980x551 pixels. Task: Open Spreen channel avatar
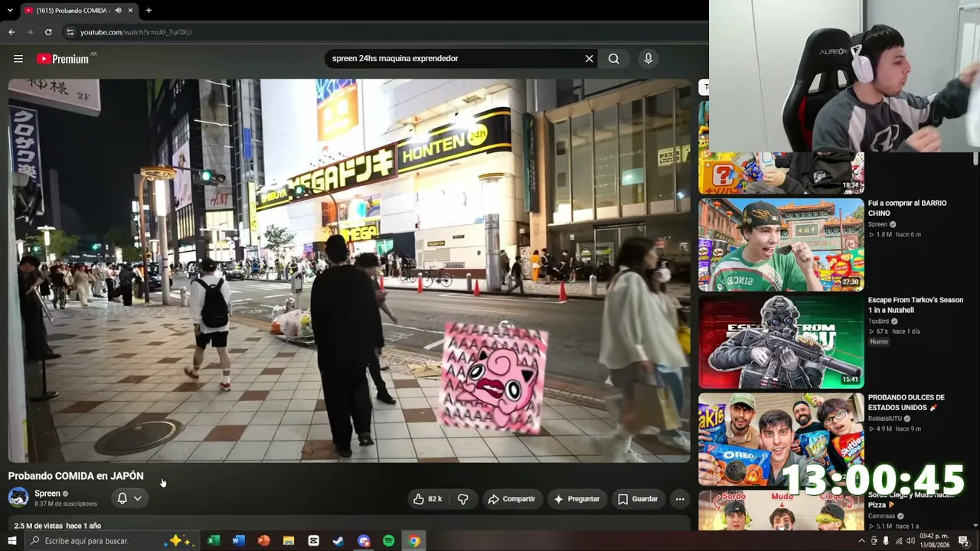[18, 497]
